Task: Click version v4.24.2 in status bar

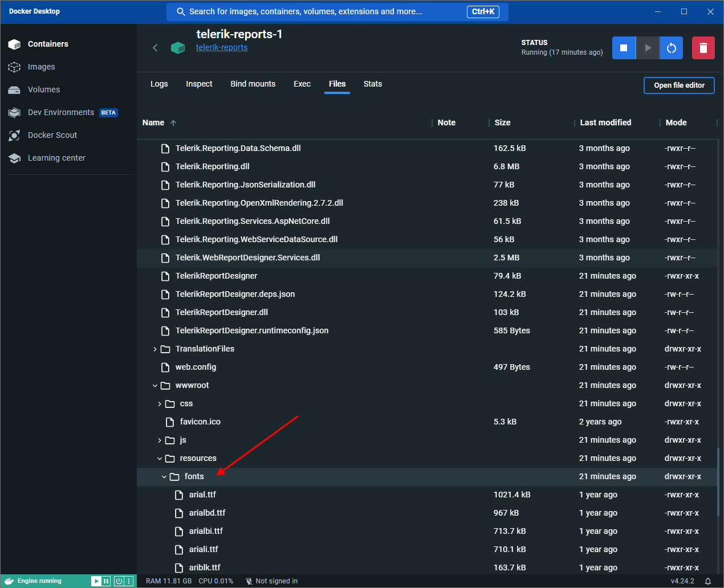Action: [x=682, y=581]
